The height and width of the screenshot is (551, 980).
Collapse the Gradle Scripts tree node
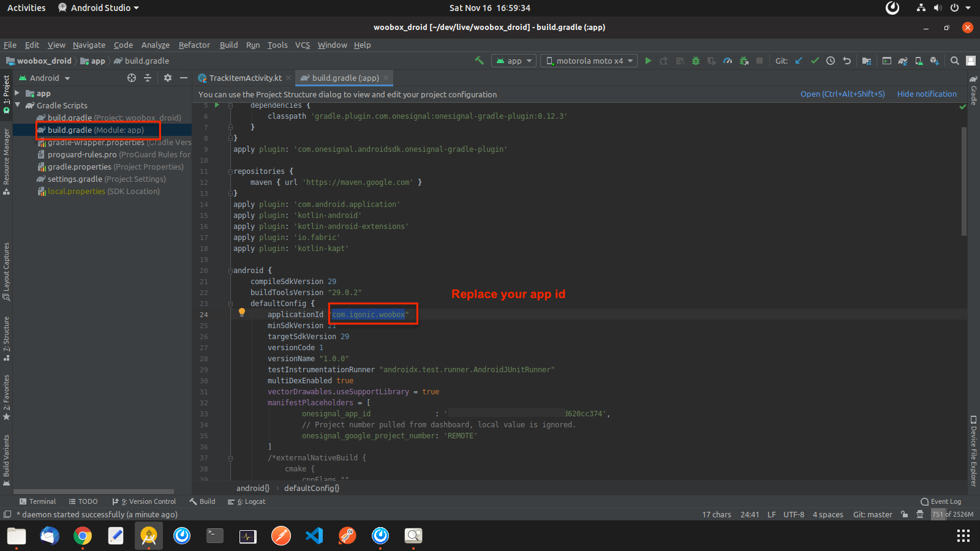tap(17, 105)
